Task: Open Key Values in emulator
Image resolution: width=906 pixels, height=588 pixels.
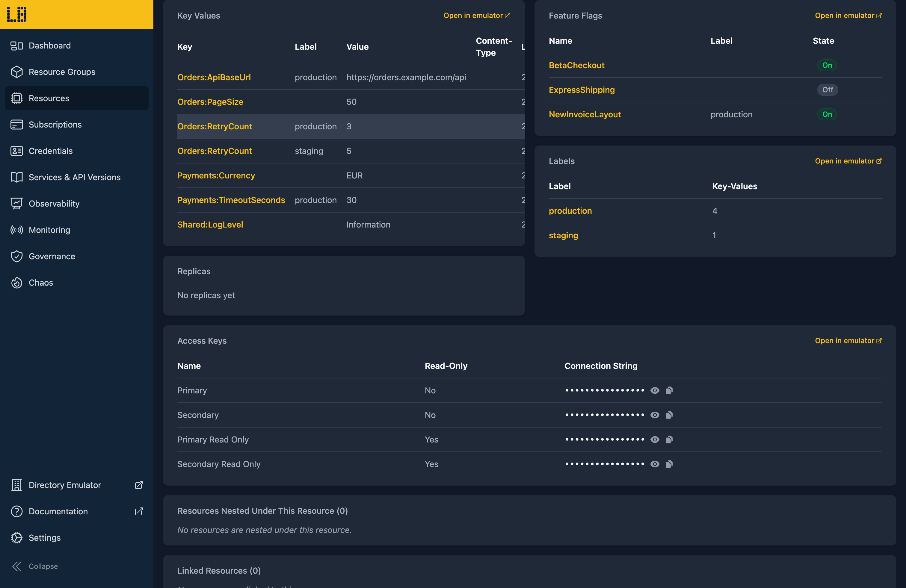Action: click(477, 16)
